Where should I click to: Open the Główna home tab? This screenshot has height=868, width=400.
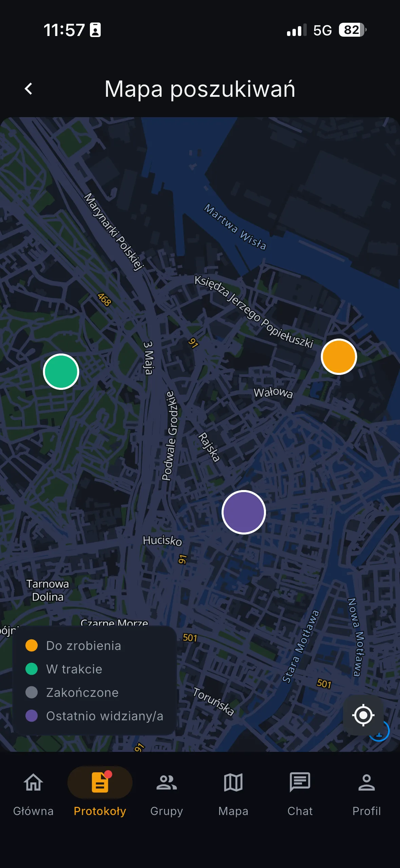[x=33, y=795]
